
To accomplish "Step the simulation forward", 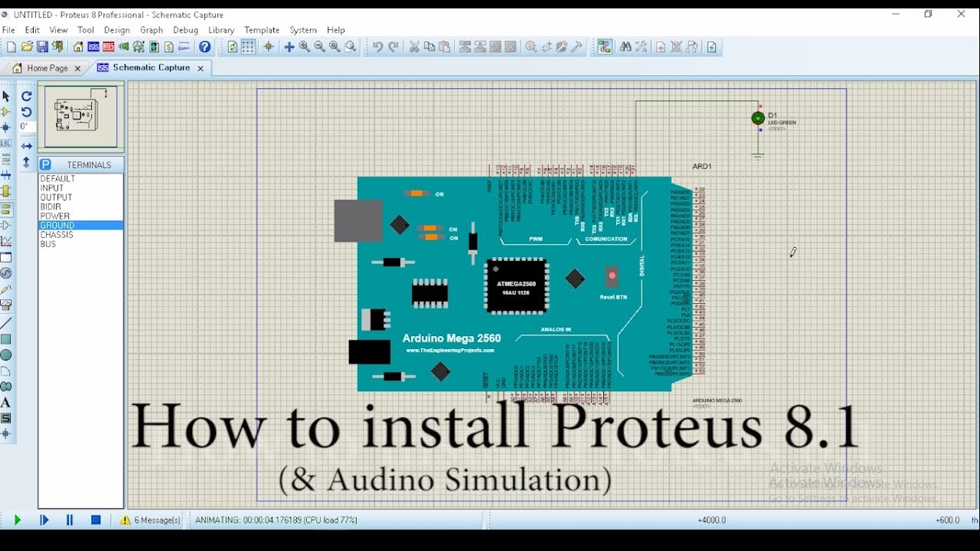I will (x=44, y=520).
